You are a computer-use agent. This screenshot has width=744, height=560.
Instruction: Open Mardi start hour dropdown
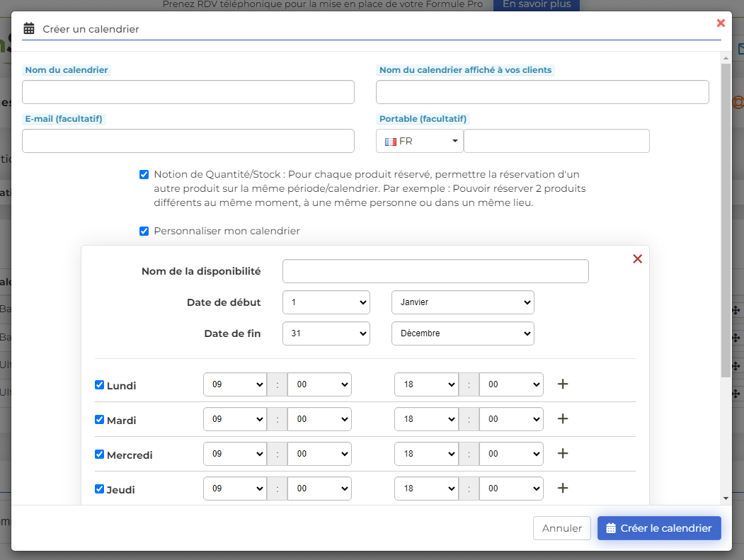(235, 419)
